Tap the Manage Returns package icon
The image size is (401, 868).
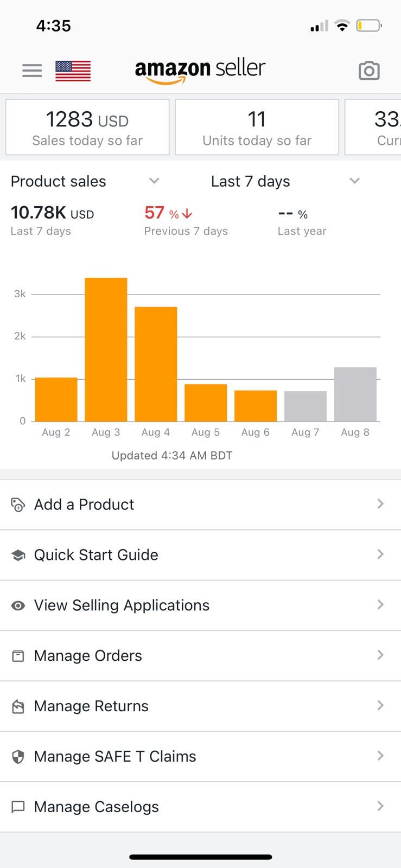tap(18, 706)
